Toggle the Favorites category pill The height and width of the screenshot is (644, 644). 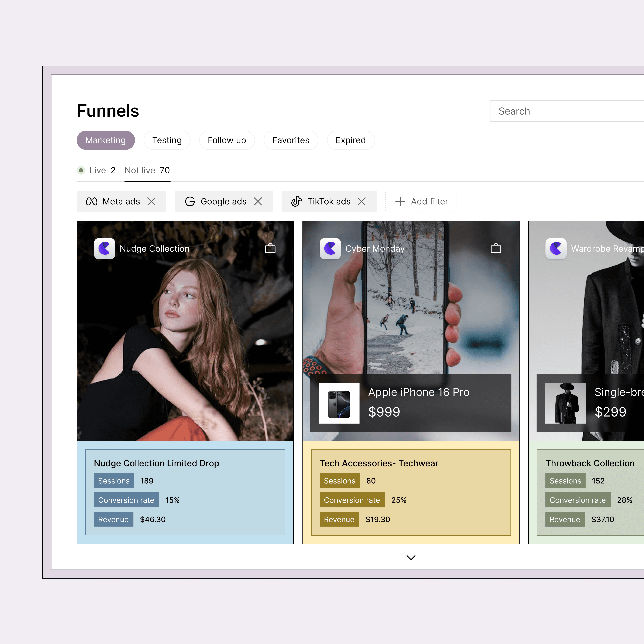[291, 140]
